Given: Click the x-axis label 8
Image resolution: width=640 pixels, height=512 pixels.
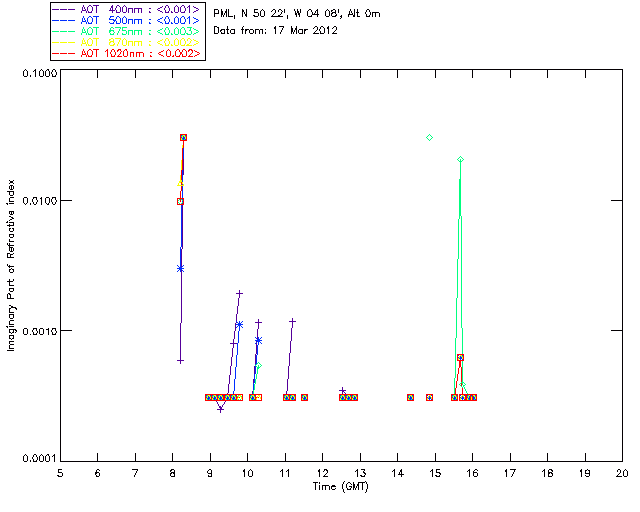Looking at the screenshot, I should click(x=173, y=473).
